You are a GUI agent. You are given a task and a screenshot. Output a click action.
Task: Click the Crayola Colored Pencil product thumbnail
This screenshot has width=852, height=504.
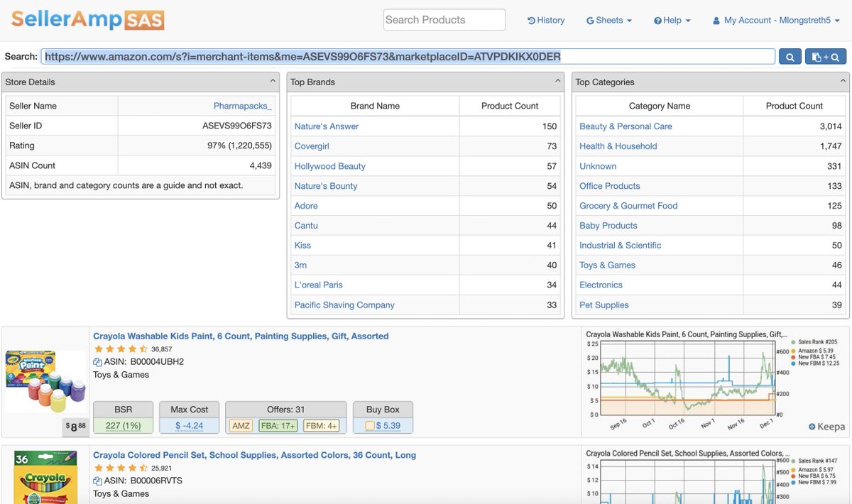pos(45,477)
